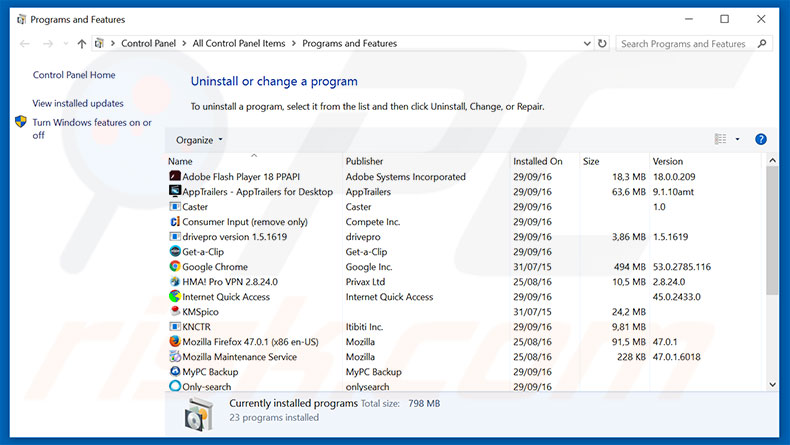Click the scroll down arrow
This screenshot has width=790, height=445.
coord(772,385)
